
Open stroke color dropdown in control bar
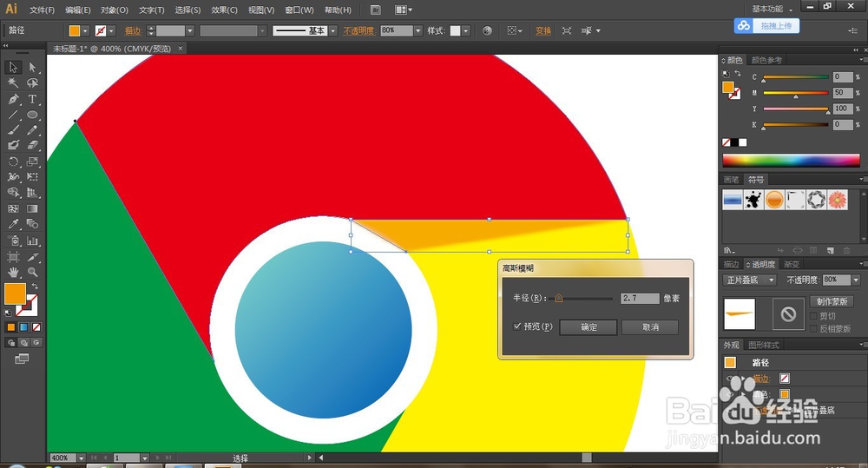coord(111,31)
